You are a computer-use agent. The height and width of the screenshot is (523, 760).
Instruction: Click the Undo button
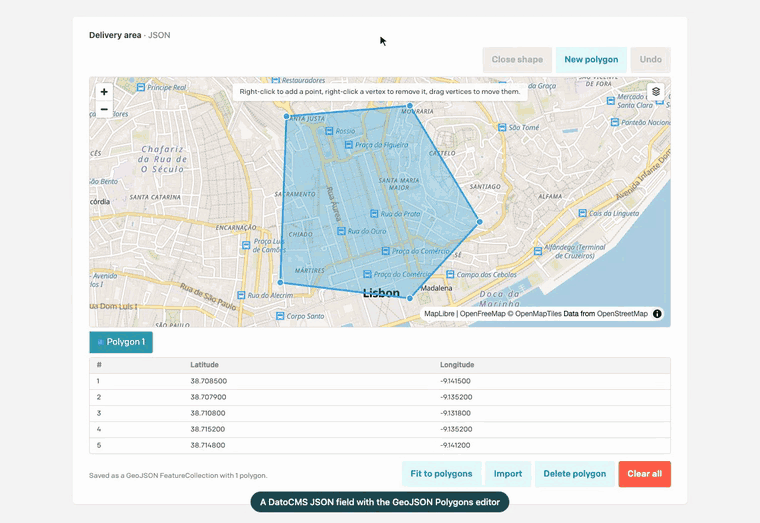pyautogui.click(x=650, y=60)
